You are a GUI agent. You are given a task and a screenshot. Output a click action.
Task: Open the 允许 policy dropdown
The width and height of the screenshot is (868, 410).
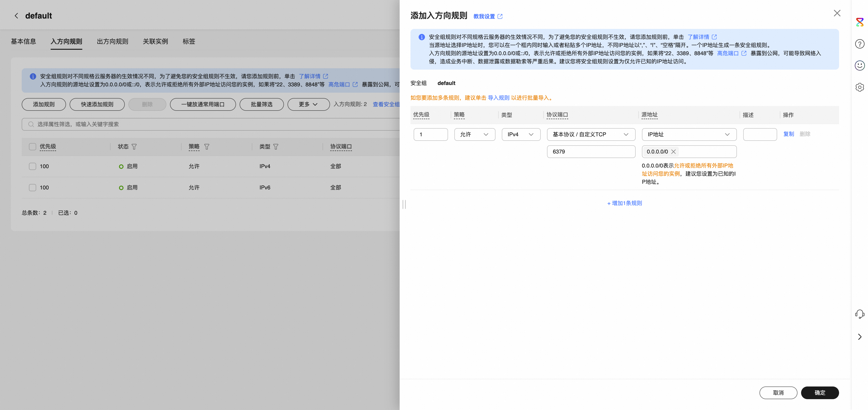pyautogui.click(x=475, y=134)
